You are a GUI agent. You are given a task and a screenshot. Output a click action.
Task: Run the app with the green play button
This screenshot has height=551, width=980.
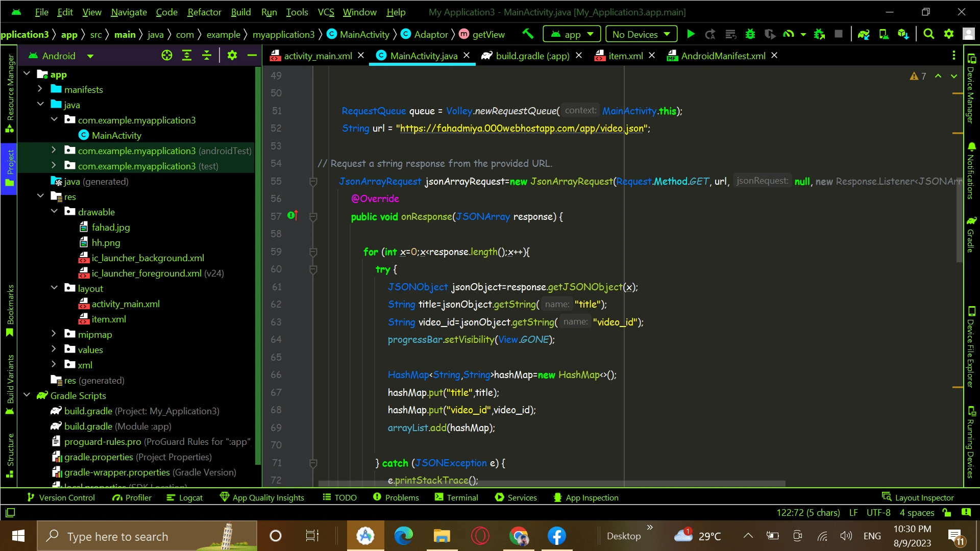coord(691,34)
